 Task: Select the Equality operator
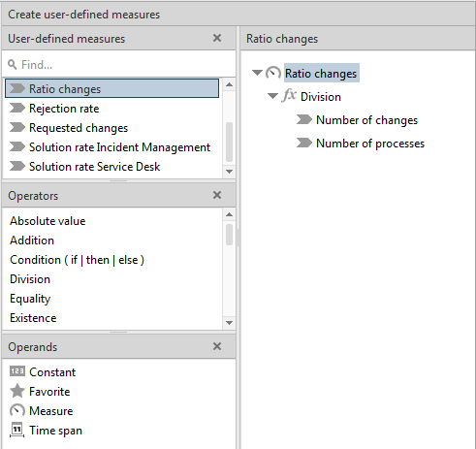pyautogui.click(x=30, y=299)
